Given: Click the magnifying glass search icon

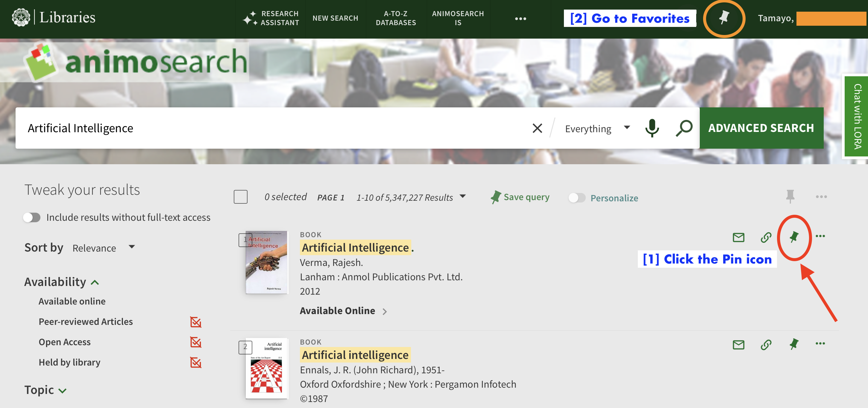Looking at the screenshot, I should pos(684,128).
